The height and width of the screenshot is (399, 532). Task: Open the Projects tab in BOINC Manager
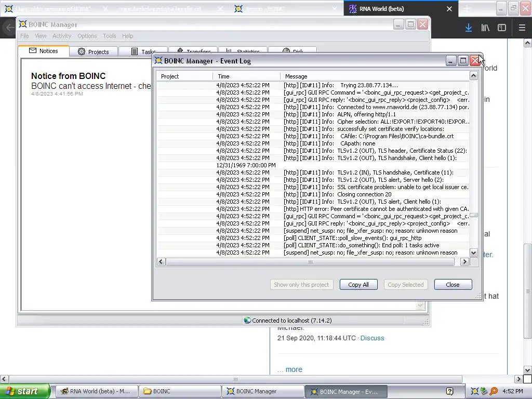pos(94,51)
